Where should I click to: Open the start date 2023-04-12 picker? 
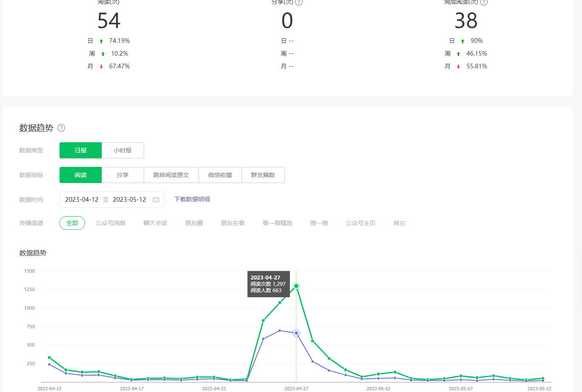[82, 200]
